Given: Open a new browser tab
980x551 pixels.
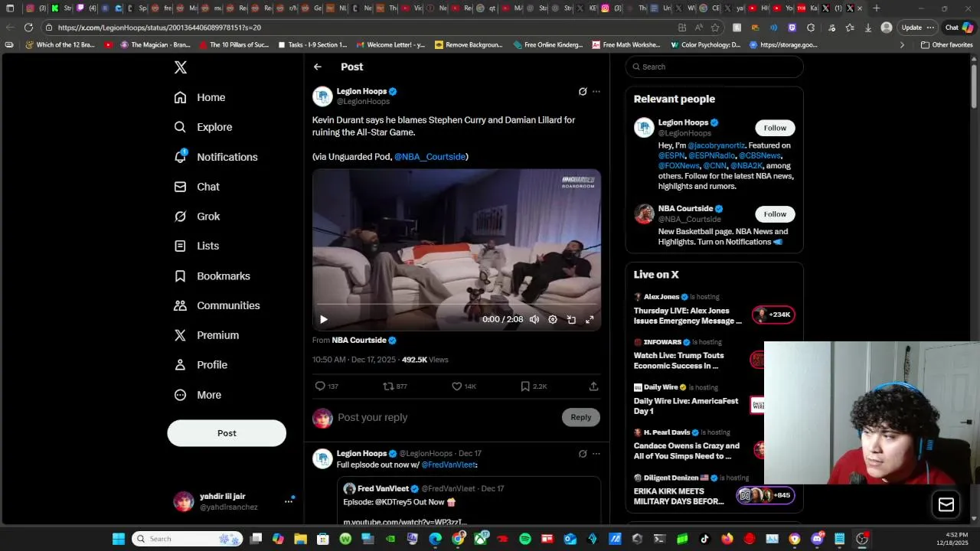Looking at the screenshot, I should (876, 8).
